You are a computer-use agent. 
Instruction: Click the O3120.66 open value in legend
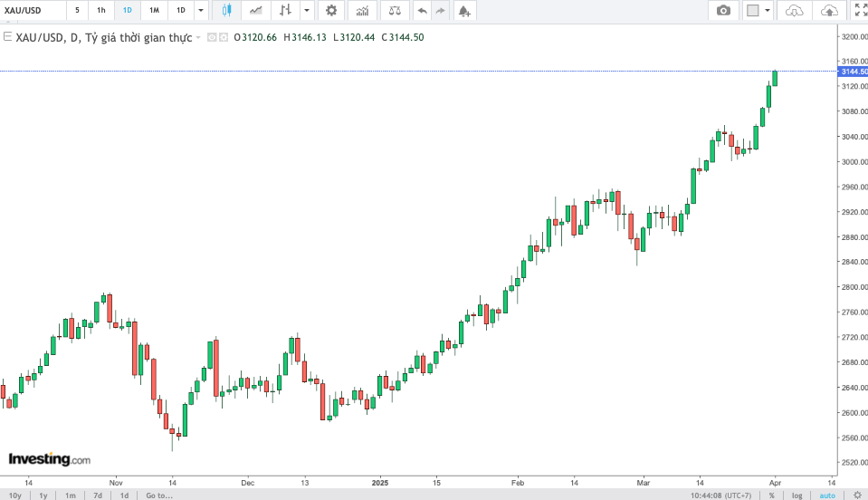point(255,38)
